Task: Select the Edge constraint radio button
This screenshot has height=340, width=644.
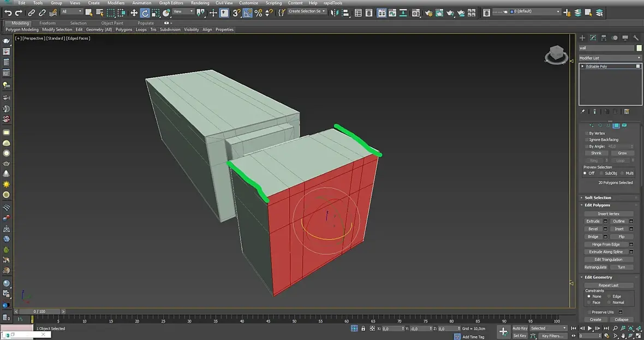Action: pyautogui.click(x=609, y=296)
